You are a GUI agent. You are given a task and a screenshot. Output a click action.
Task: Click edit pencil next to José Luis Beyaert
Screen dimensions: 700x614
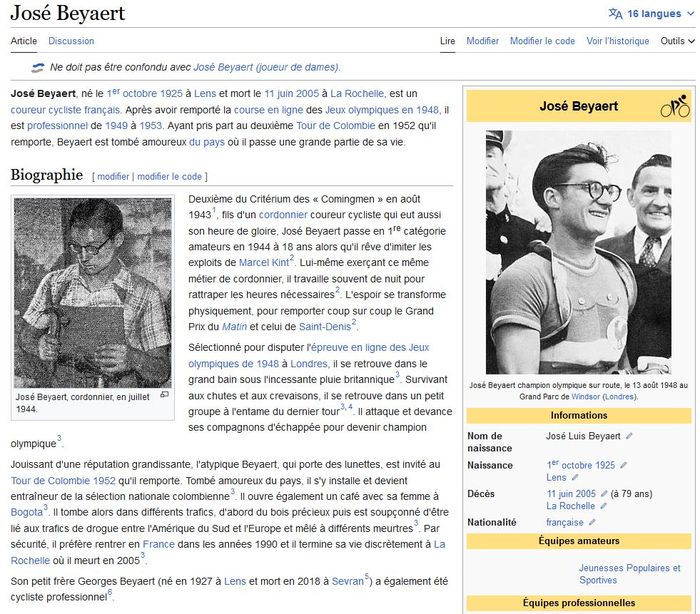(x=629, y=437)
